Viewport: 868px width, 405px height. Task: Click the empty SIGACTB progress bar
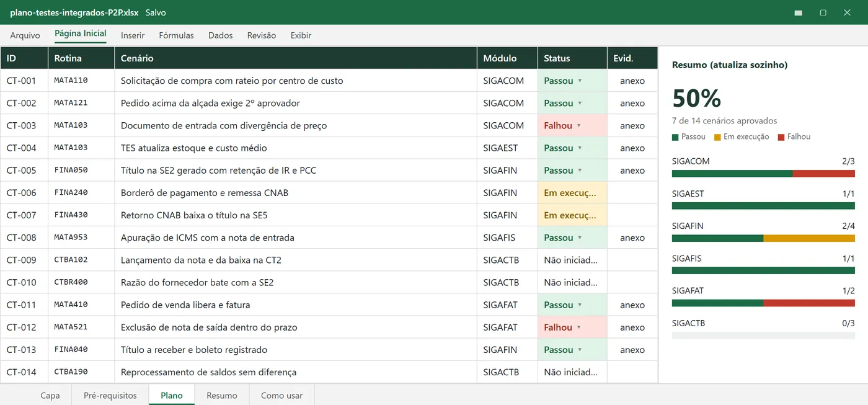point(763,335)
